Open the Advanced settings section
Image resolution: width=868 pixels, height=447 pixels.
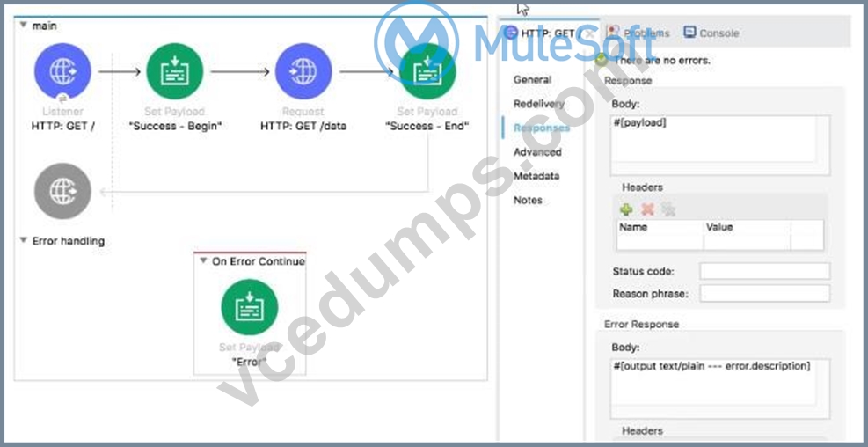(x=537, y=151)
